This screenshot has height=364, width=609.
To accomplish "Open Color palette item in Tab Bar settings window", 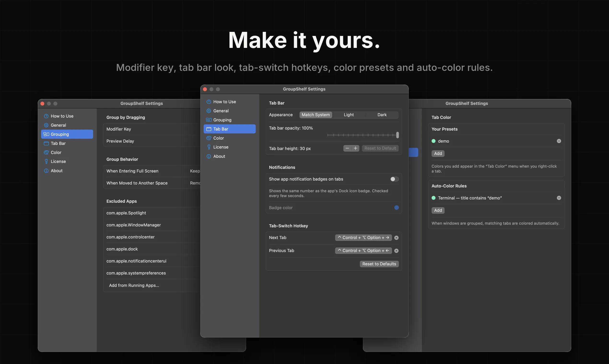I will point(229,138).
